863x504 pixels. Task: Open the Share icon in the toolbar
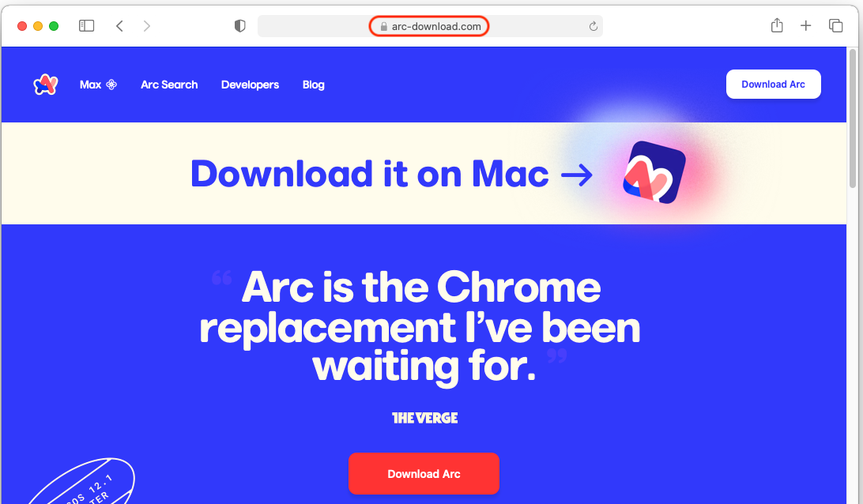[777, 25]
